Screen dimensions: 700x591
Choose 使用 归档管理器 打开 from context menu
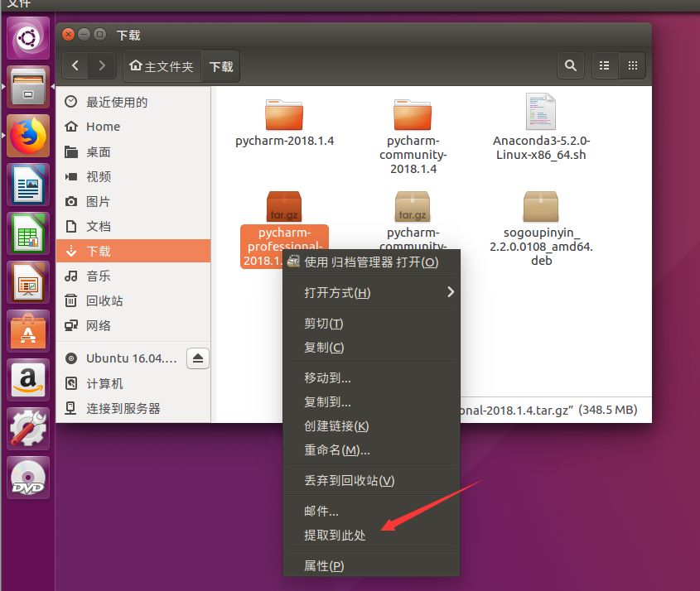point(371,262)
